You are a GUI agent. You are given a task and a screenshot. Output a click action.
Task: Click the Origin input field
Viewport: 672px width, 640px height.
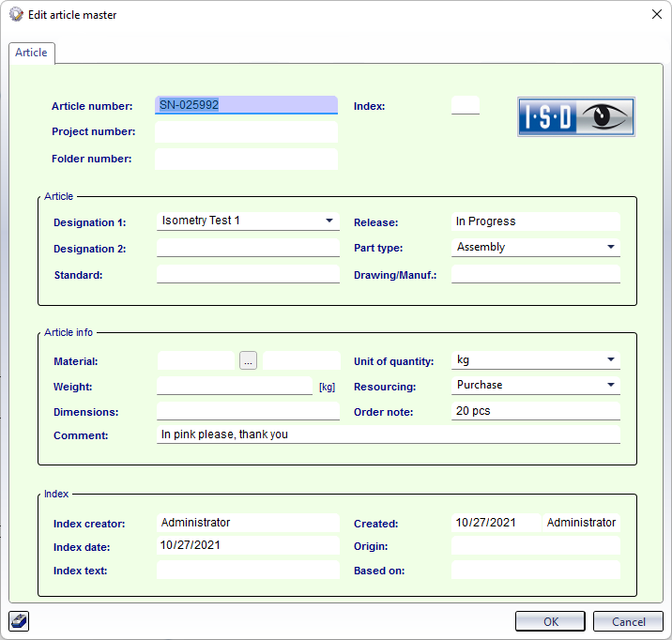coord(536,546)
